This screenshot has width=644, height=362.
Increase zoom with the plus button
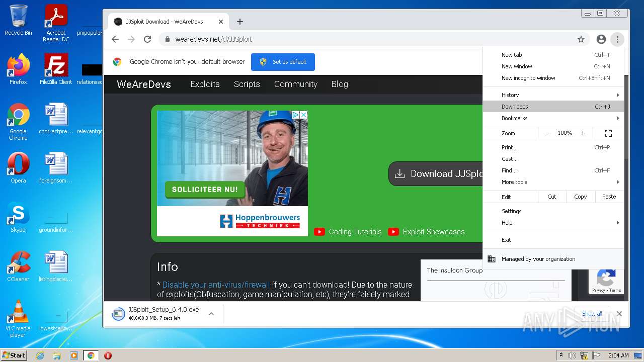coord(583,133)
